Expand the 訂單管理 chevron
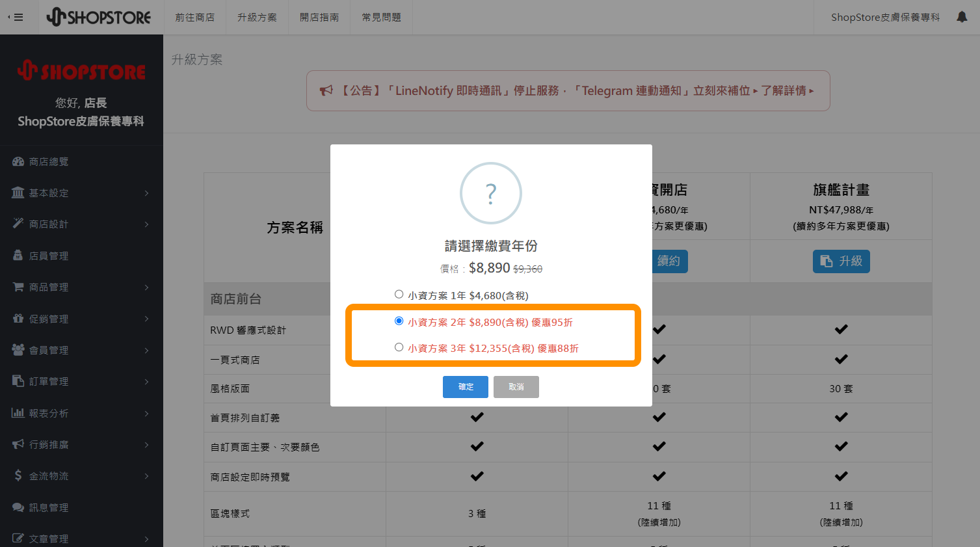Screen dimensions: 980x547 (147, 382)
